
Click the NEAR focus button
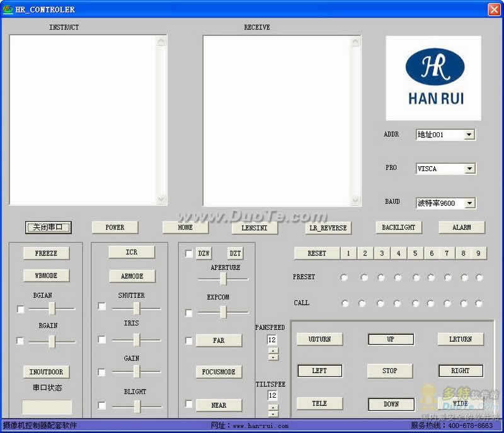[219, 405]
